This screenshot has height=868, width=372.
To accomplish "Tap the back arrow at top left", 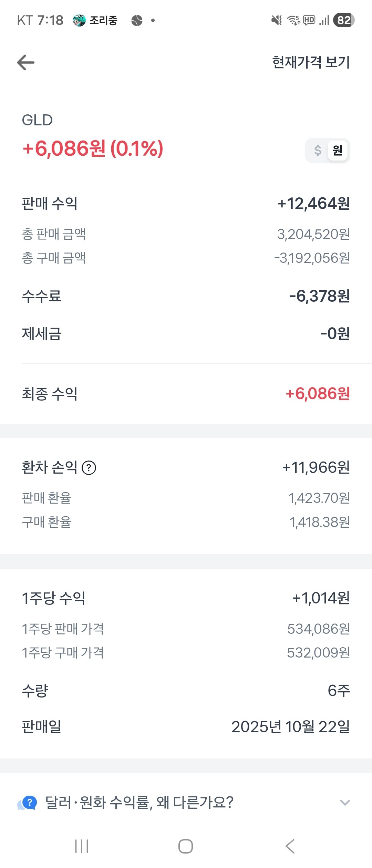I will pyautogui.click(x=26, y=62).
